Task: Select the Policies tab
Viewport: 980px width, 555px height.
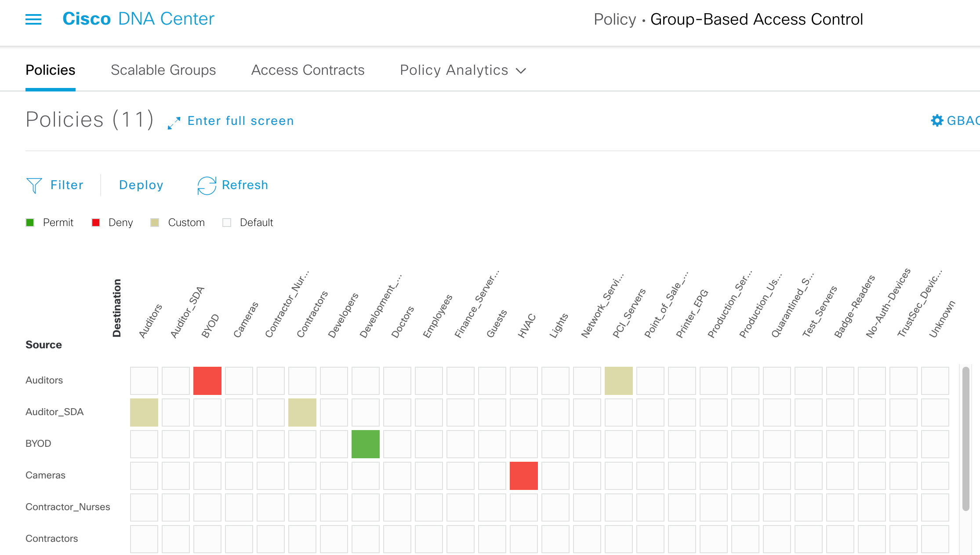Action: coord(51,70)
